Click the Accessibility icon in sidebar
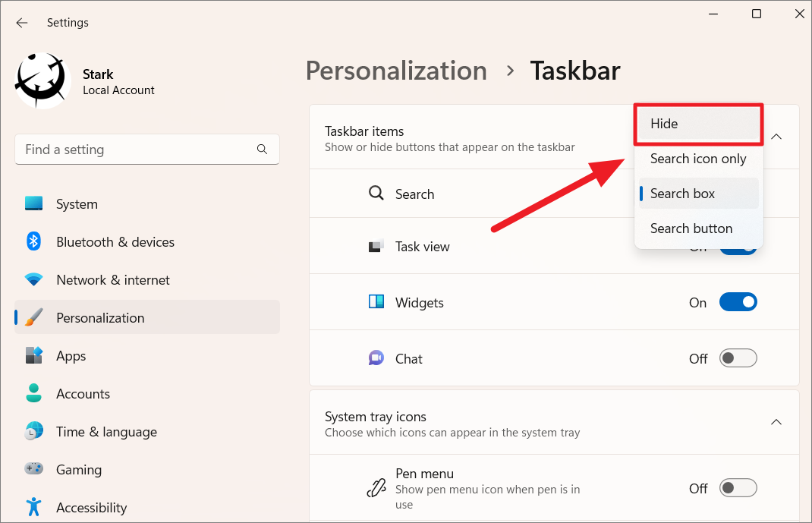 click(33, 507)
